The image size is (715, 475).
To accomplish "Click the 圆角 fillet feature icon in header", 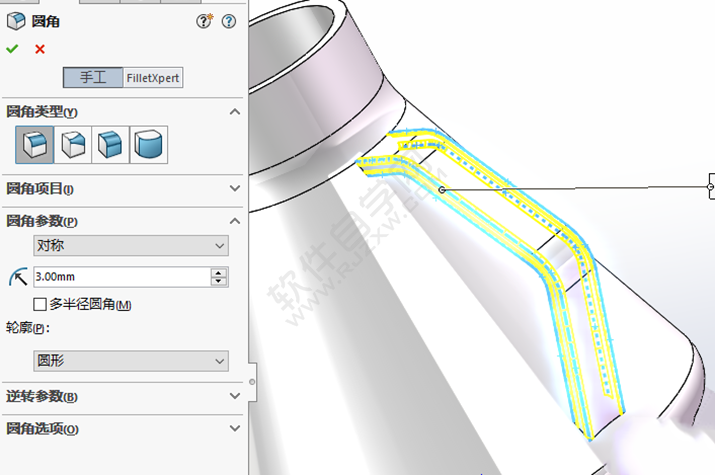I will (16, 21).
